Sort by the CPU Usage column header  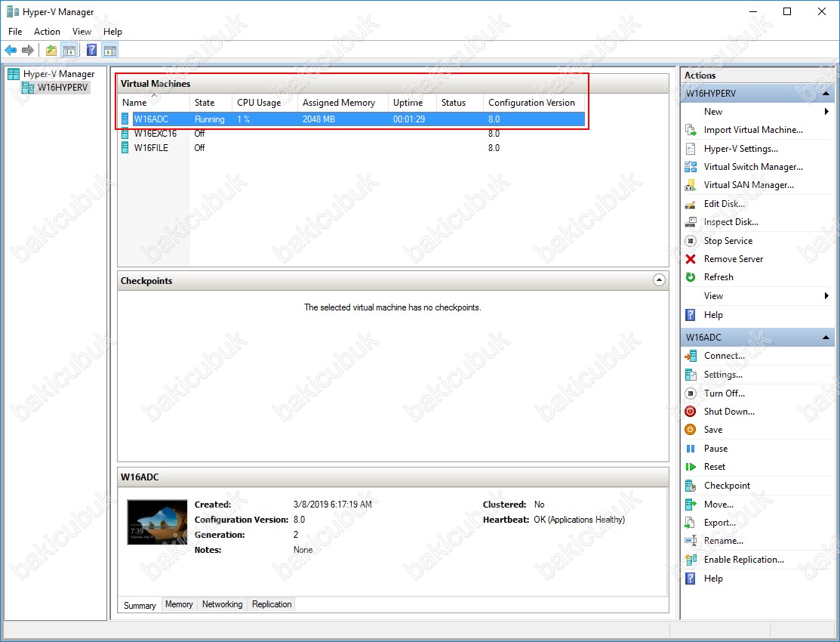tap(265, 103)
